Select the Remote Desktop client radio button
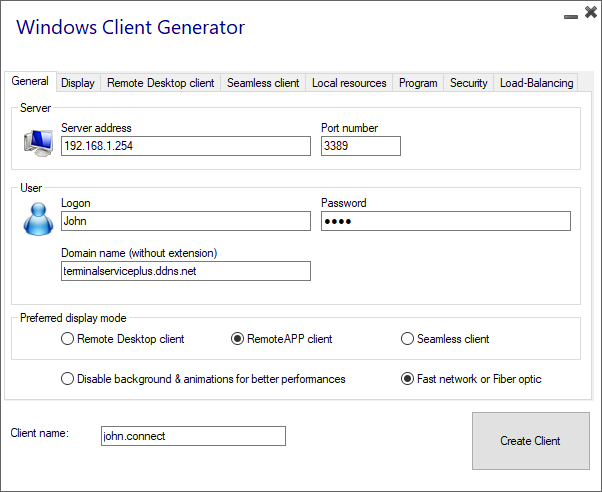Image resolution: width=602 pixels, height=492 pixels. pyautogui.click(x=123, y=339)
